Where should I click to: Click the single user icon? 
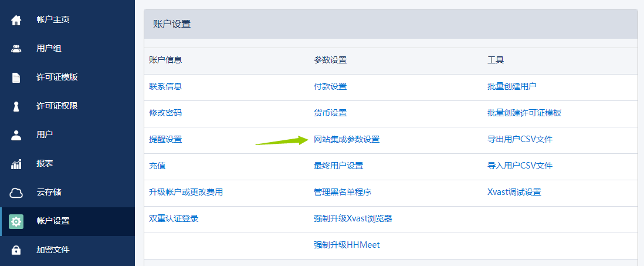coord(16,135)
